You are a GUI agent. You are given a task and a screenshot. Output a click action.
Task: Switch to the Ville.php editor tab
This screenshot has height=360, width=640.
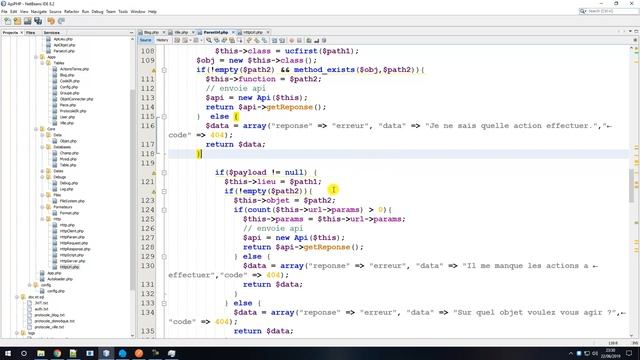pyautogui.click(x=181, y=32)
